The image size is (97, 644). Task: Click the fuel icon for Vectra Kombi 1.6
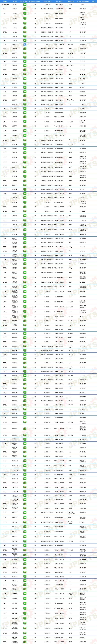tap(25, 585)
